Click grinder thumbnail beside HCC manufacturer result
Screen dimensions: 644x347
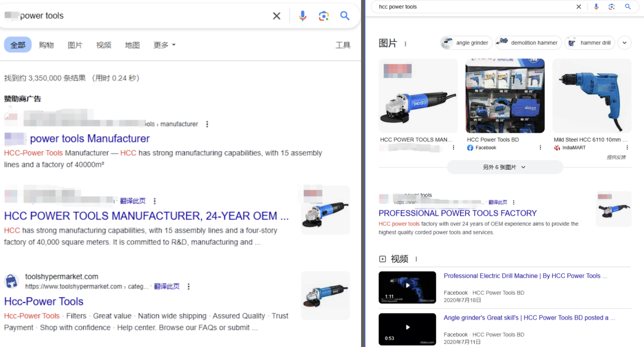click(325, 210)
